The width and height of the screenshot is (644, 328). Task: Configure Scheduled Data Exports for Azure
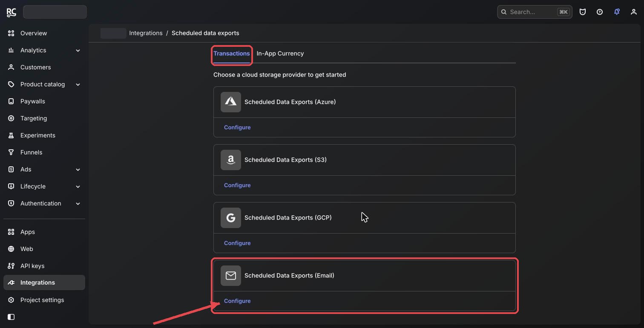(237, 128)
